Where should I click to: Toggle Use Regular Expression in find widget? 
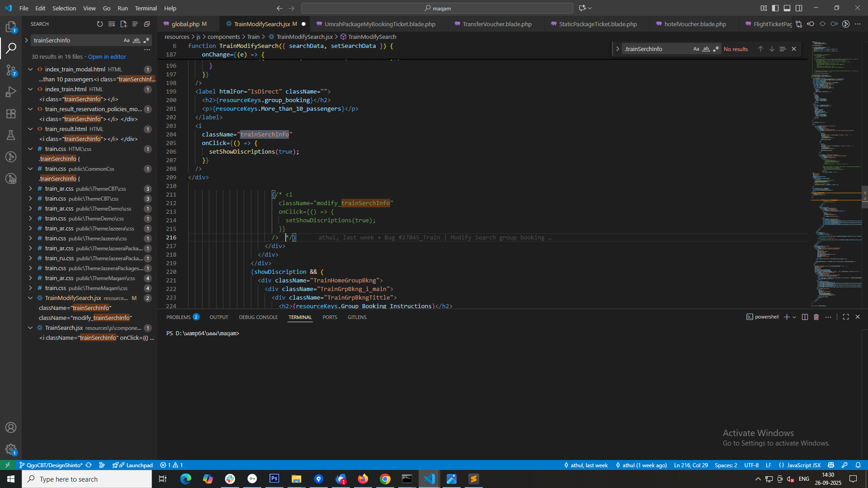pos(716,49)
